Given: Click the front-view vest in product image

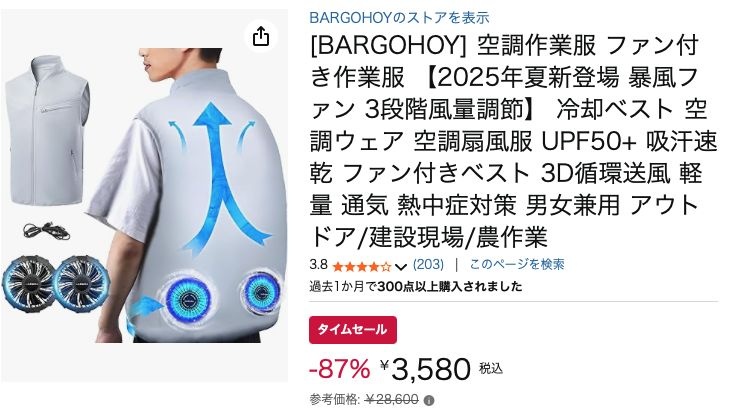Looking at the screenshot, I should (x=46, y=130).
